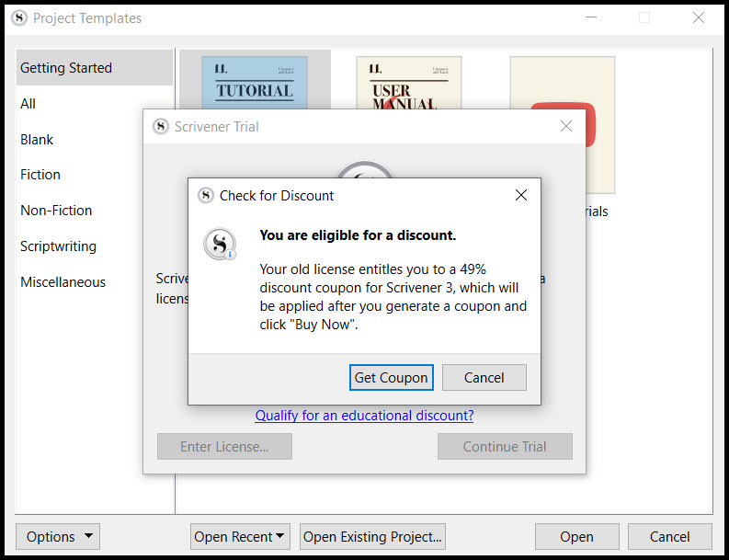Screen dimensions: 729x560
Task: Click the Open button in Project Templates
Action: 576,536
